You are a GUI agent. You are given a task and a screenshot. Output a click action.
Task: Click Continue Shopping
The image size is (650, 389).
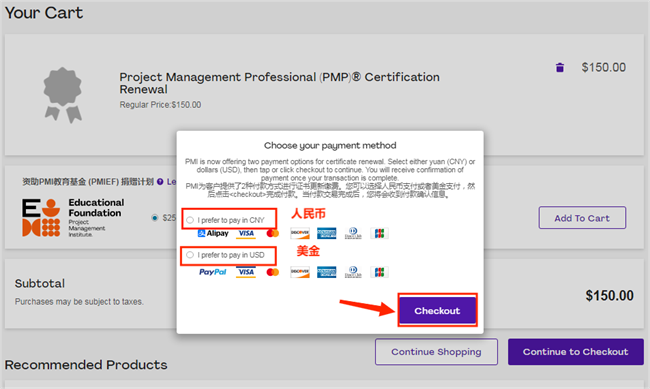(437, 352)
